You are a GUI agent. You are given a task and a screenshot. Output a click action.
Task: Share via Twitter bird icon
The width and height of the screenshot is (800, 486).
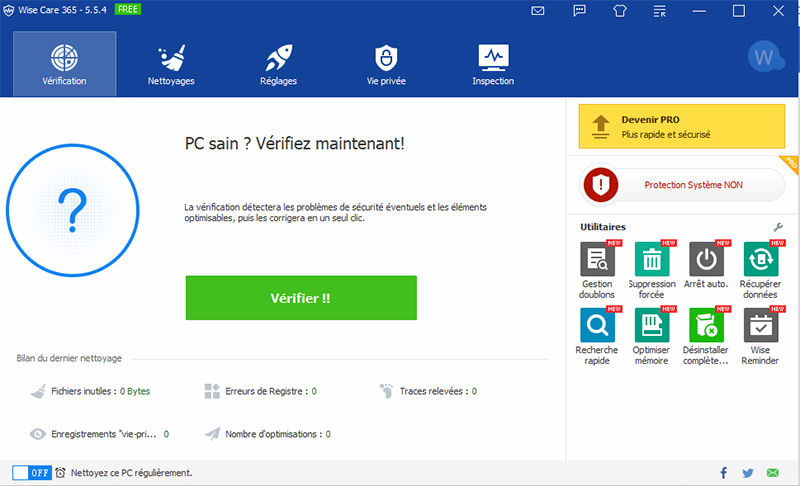coord(748,473)
